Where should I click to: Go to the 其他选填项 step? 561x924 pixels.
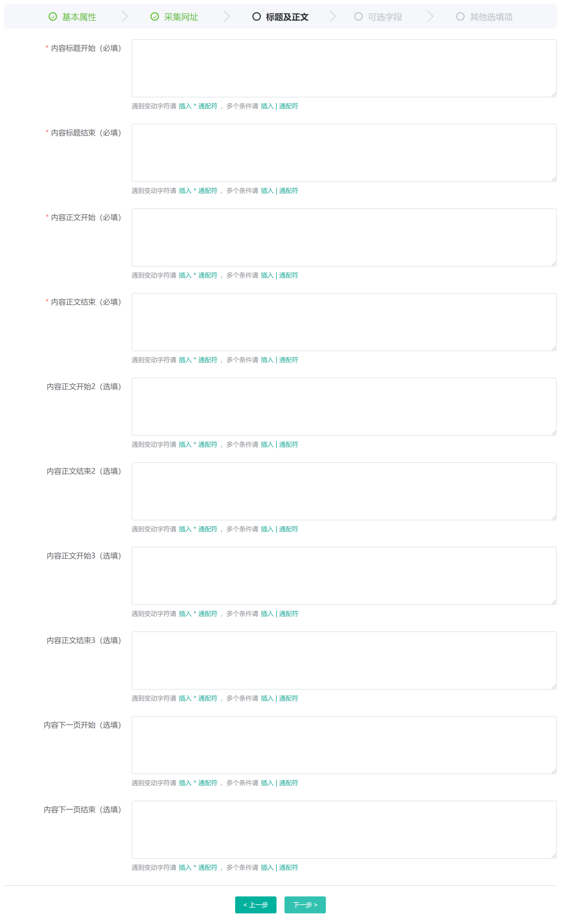[x=491, y=17]
